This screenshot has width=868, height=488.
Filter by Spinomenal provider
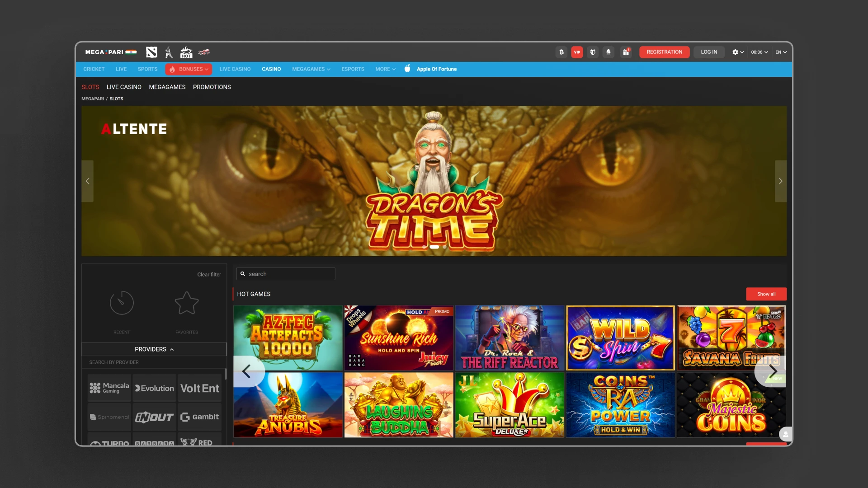109,417
